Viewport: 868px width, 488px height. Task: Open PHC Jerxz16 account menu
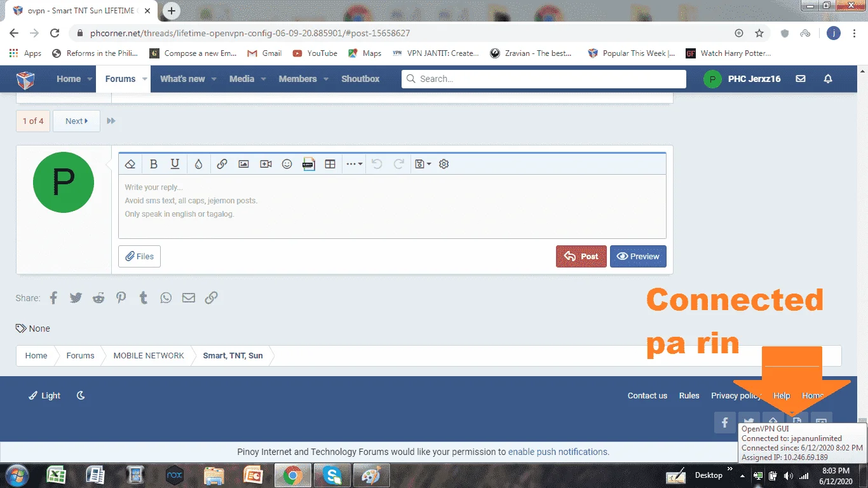tap(742, 79)
